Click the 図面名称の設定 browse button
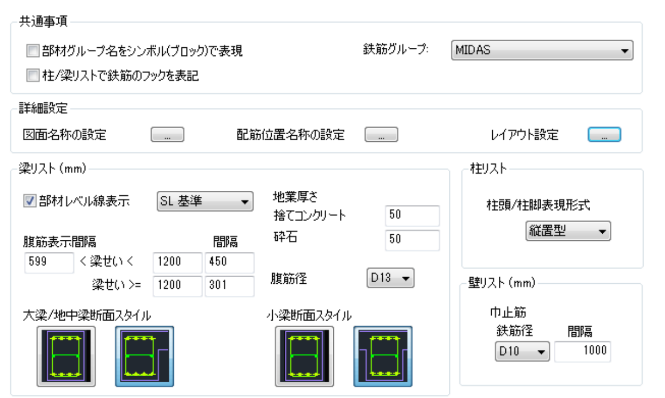 [x=168, y=135]
